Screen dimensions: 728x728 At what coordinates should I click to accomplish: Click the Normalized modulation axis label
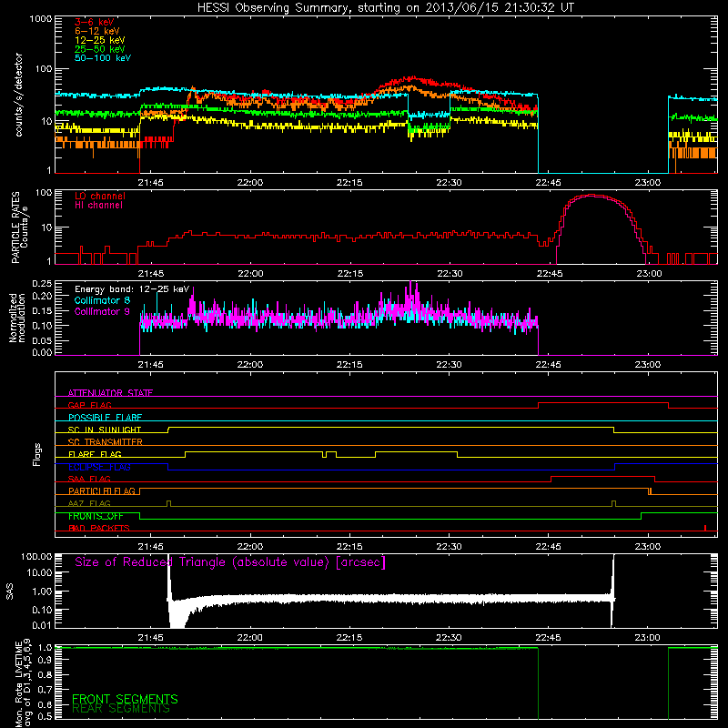tap(16, 318)
